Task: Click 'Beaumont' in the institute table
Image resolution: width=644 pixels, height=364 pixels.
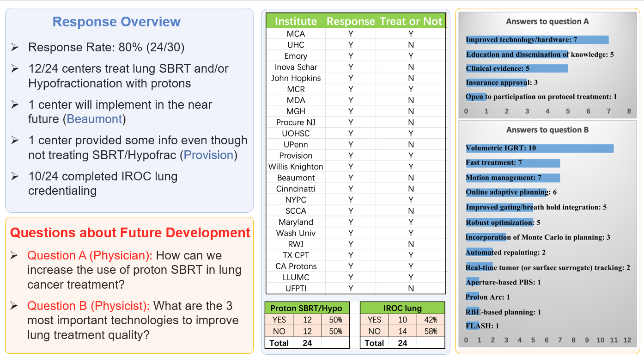Action: click(296, 178)
